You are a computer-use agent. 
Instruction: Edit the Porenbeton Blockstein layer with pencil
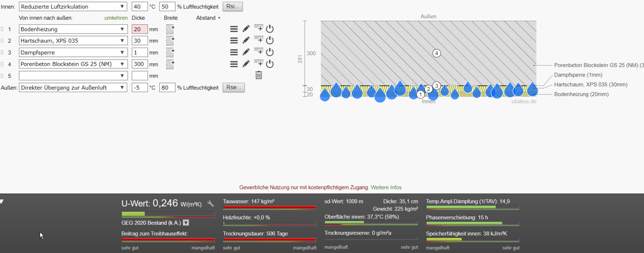point(246,64)
